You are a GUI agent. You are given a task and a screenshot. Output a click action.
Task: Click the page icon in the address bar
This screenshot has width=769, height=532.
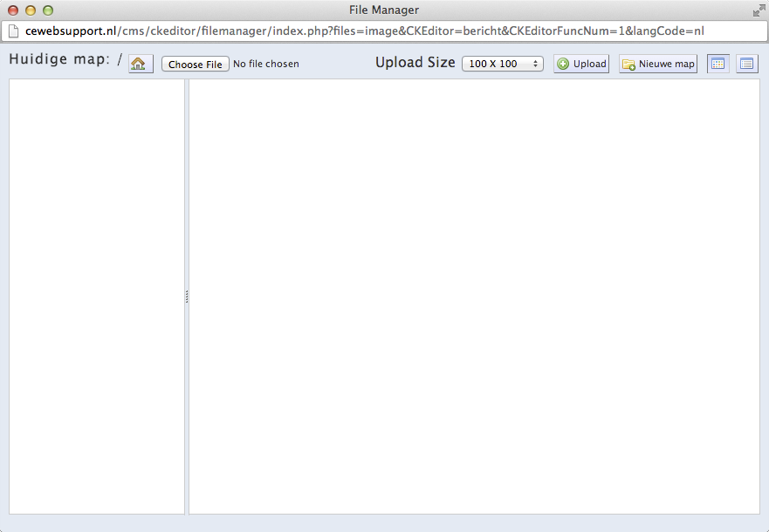(x=13, y=31)
